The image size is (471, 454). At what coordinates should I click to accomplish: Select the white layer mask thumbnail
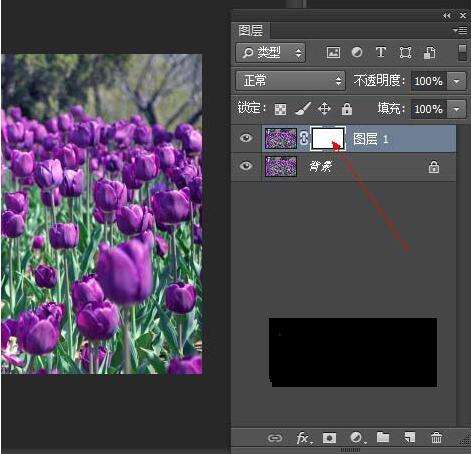pyautogui.click(x=328, y=139)
